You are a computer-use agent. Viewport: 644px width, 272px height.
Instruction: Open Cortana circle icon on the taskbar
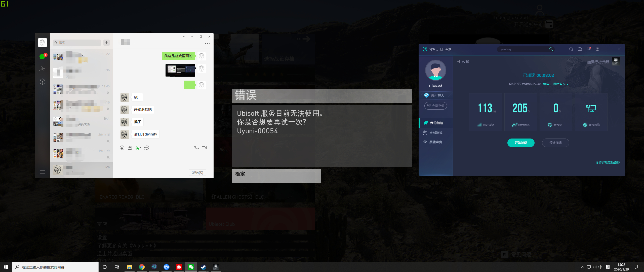point(105,267)
